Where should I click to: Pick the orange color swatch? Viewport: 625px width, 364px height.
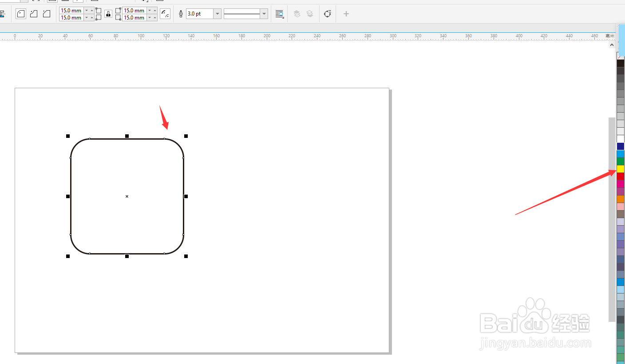click(x=621, y=199)
